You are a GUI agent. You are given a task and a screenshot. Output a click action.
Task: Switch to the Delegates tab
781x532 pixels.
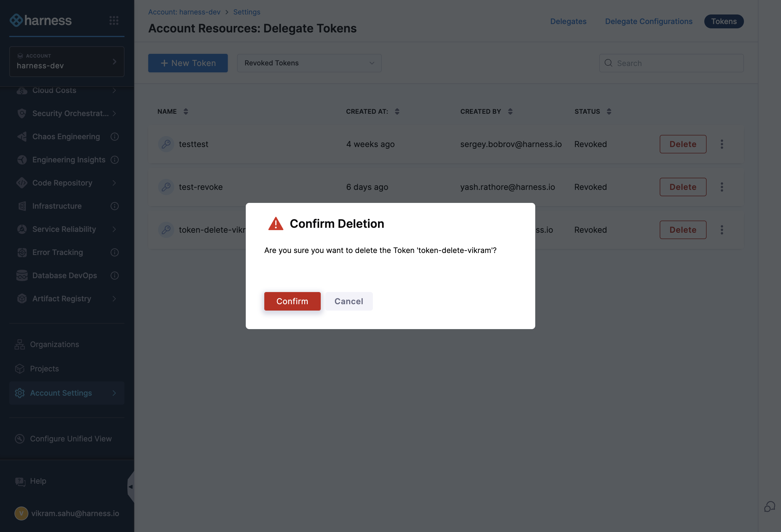coord(568,21)
